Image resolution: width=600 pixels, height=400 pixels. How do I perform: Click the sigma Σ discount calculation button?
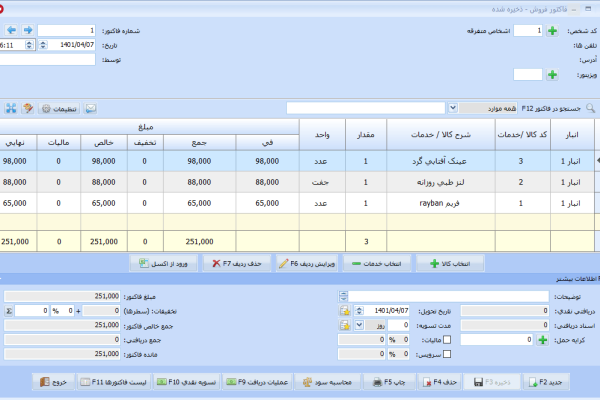point(8,311)
